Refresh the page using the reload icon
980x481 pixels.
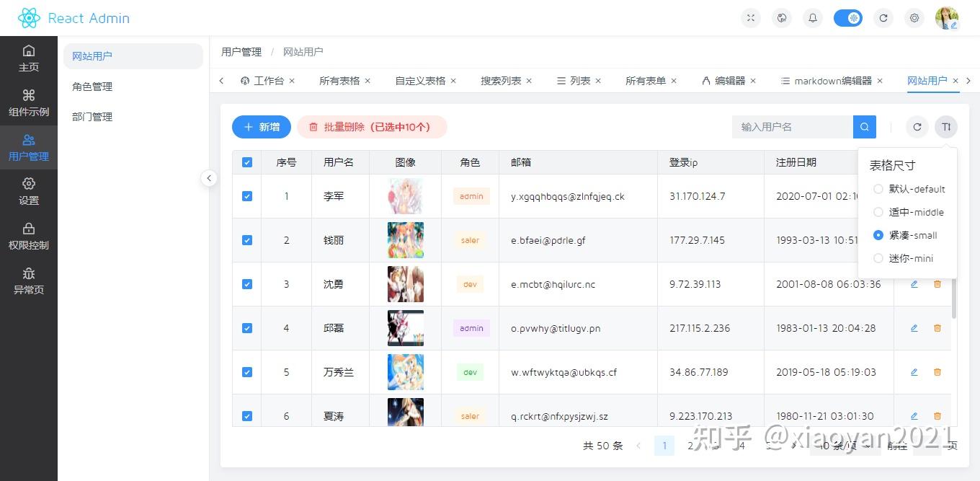pyautogui.click(x=883, y=17)
